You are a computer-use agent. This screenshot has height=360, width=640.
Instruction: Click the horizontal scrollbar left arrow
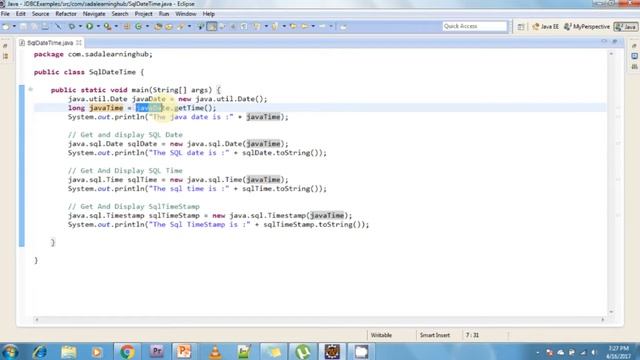click(37, 320)
